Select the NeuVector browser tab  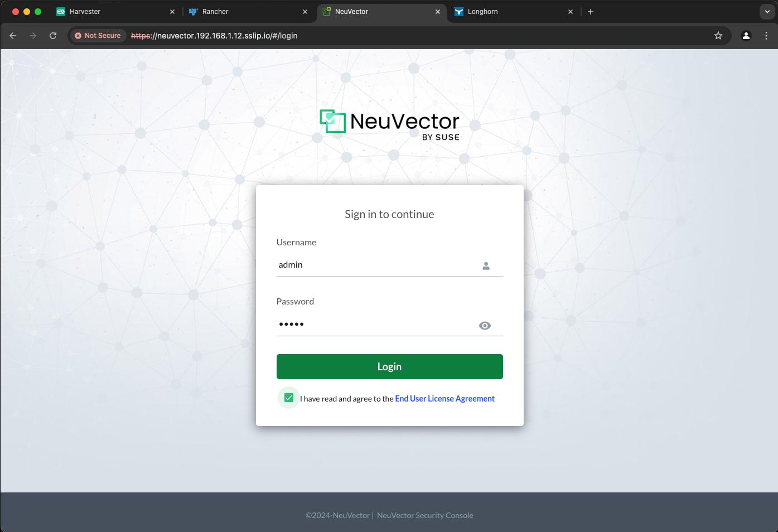point(382,12)
